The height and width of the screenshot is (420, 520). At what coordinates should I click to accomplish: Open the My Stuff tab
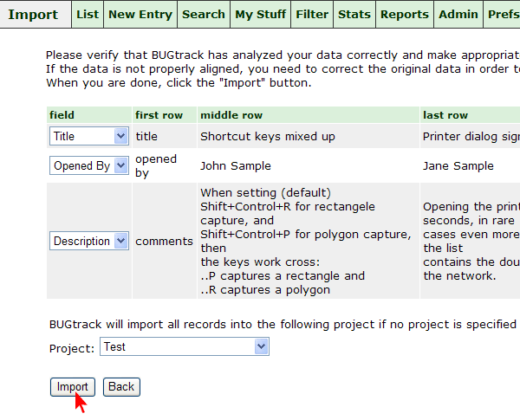(x=260, y=14)
